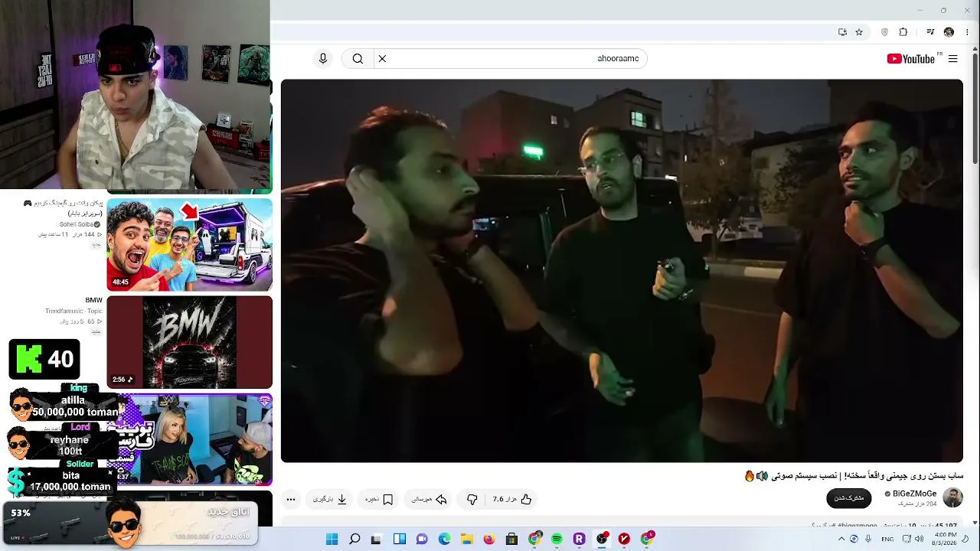This screenshot has width=980, height=551.
Task: Click the 53% goal progress bar
Action: point(130,523)
